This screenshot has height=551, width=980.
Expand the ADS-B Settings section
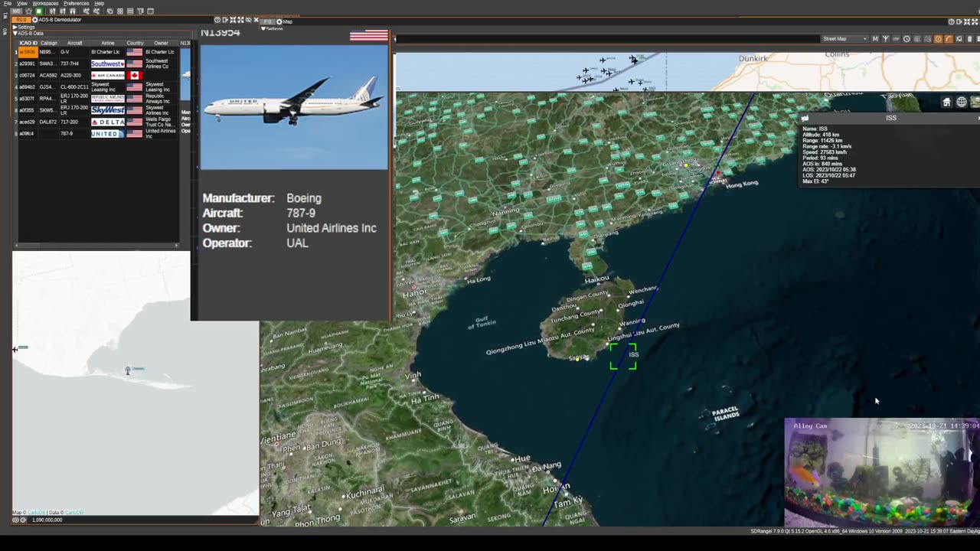15,27
